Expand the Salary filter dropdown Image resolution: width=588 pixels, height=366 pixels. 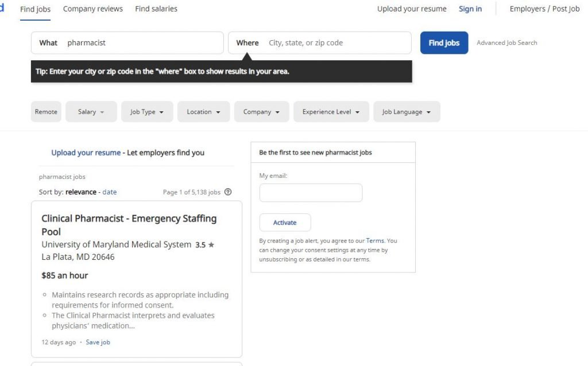[x=91, y=112]
